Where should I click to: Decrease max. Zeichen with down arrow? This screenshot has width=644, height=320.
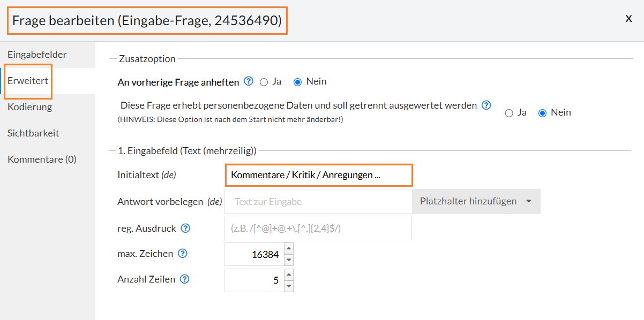point(289,260)
